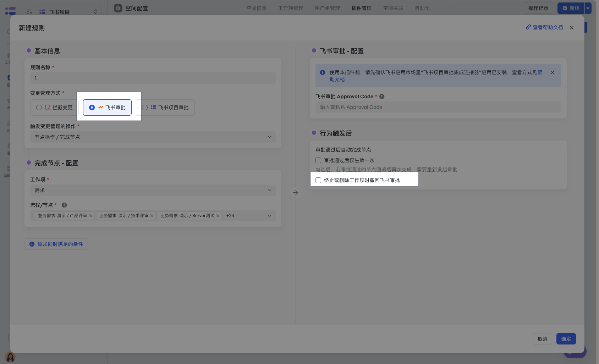Show the +24 more selected nodes
Viewport: 599px width, 364px height.
[230, 216]
